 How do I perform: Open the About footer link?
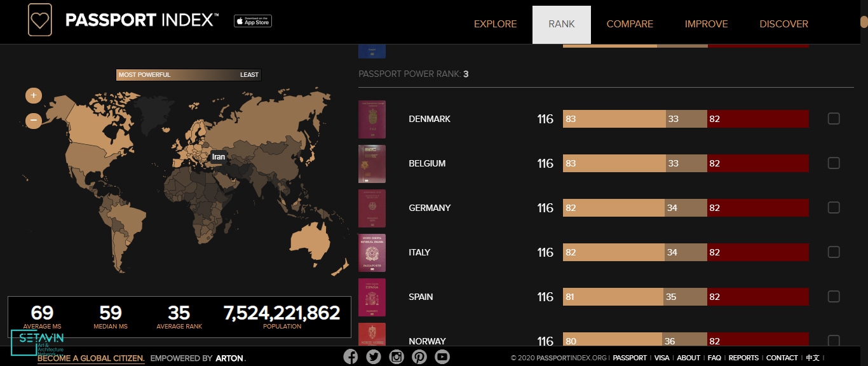(x=688, y=358)
